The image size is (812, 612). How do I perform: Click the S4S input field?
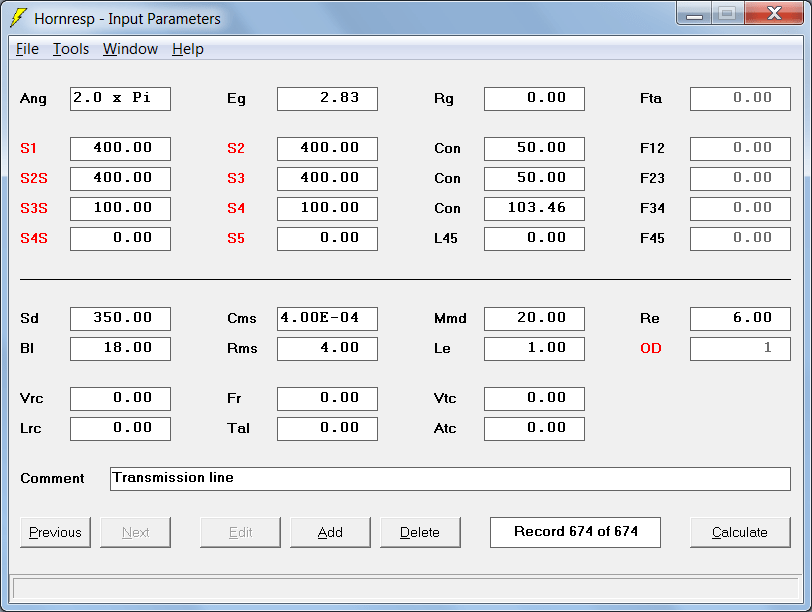pos(120,239)
